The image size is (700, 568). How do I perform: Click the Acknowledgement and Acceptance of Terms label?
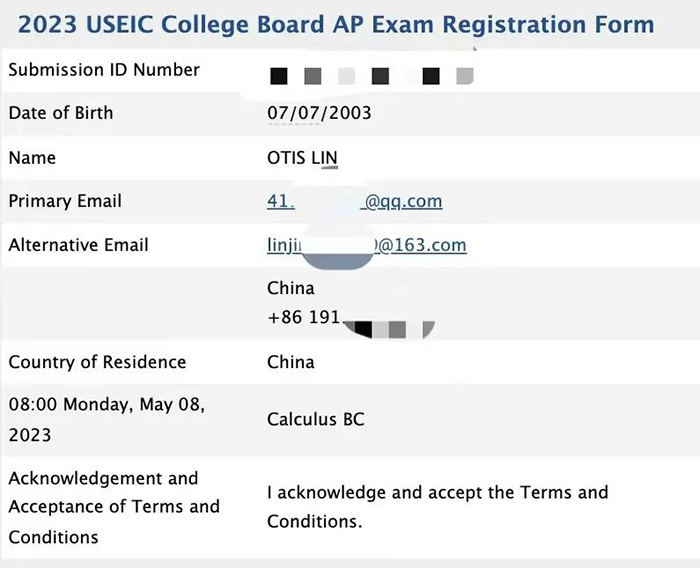pos(113,507)
